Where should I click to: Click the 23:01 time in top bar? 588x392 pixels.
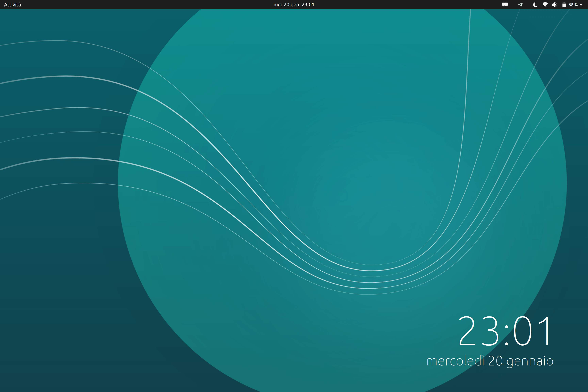(x=308, y=4)
